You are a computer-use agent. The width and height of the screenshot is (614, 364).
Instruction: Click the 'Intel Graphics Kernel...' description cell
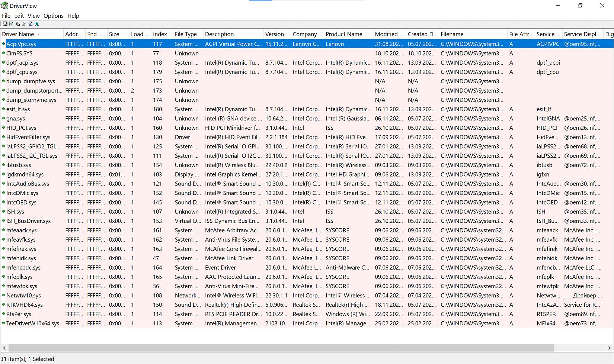coord(233,174)
